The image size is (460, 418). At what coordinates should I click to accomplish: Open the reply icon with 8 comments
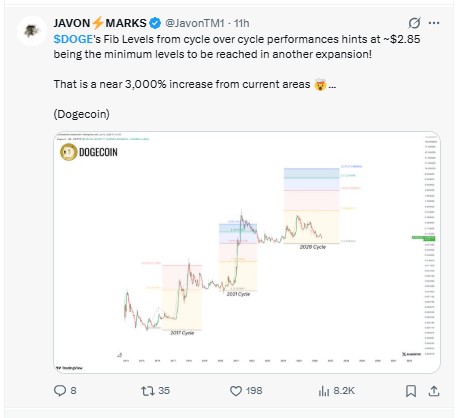[x=60, y=390]
